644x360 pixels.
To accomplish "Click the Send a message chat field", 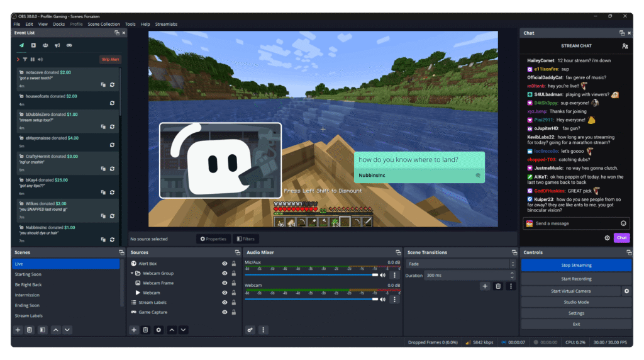I will click(576, 223).
